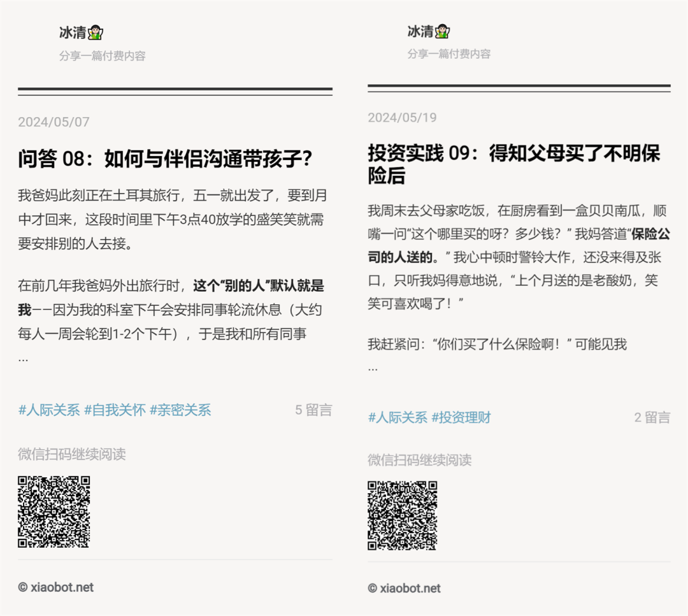
Task: Click the author name 冰清 on the 投资实践 09 card
Action: click(420, 31)
